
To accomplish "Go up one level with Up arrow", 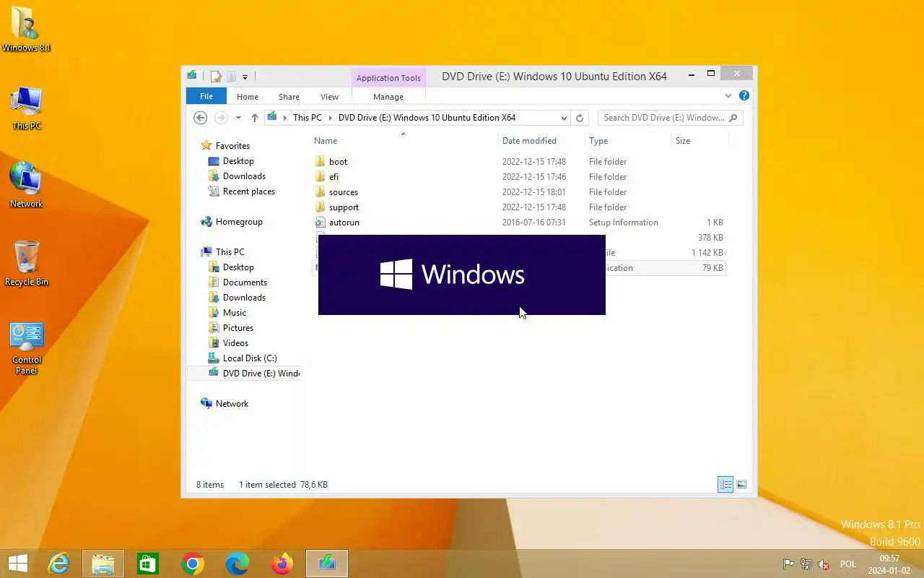I will pyautogui.click(x=254, y=118).
